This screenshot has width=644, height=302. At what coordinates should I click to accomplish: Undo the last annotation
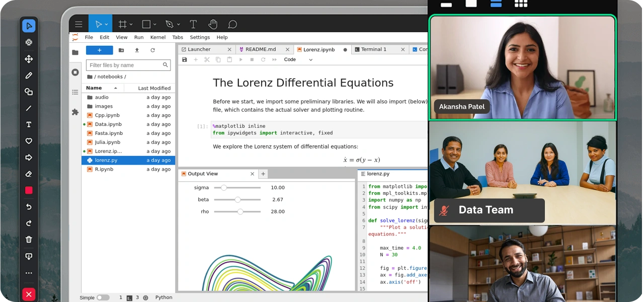click(x=29, y=207)
